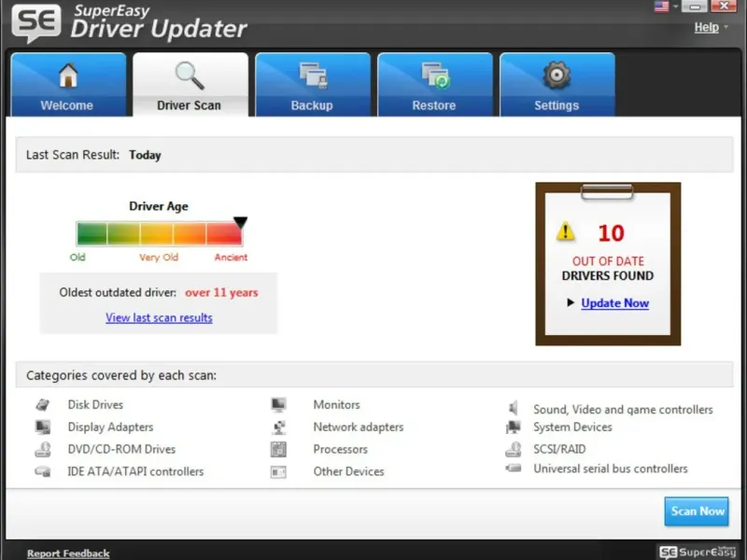Click the 'Display Adapters' text
The width and height of the screenshot is (747, 560).
[x=110, y=427]
